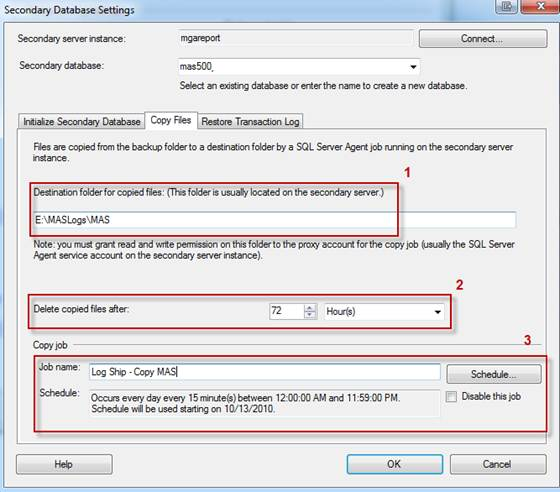Open the Schedule... button
Viewport: 560px width, 492px height.
tap(494, 374)
